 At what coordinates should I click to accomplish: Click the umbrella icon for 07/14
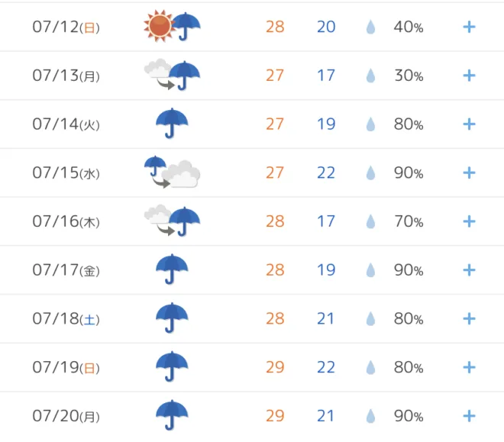pyautogui.click(x=172, y=124)
